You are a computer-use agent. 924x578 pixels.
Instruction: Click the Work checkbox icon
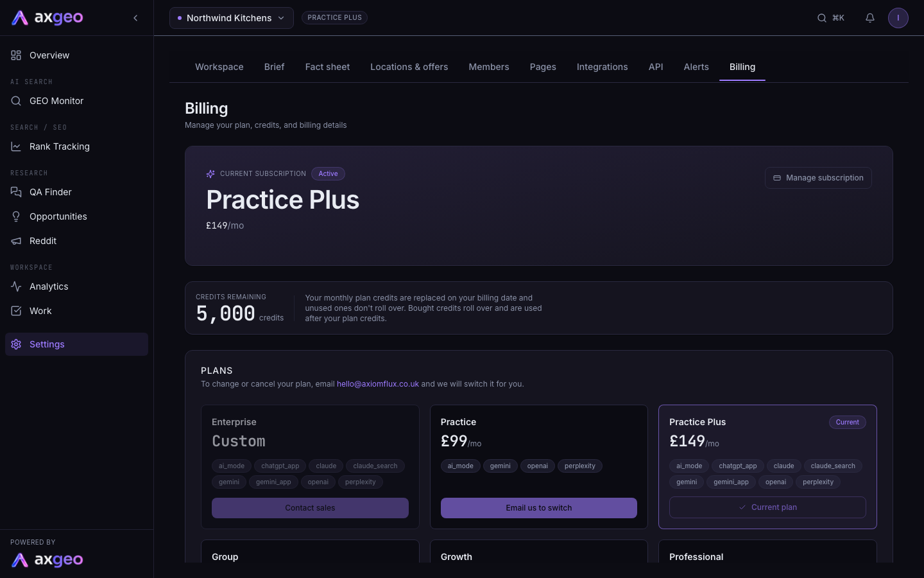click(16, 311)
